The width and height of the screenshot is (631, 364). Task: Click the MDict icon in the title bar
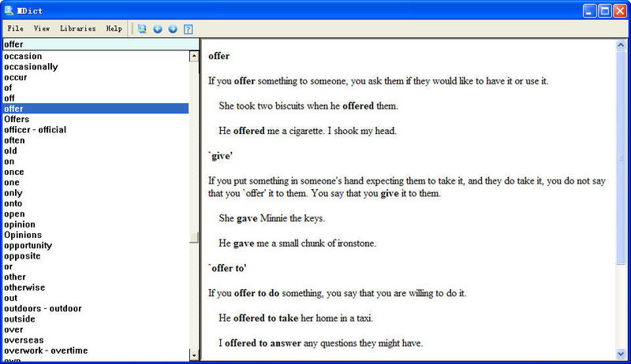[x=9, y=10]
